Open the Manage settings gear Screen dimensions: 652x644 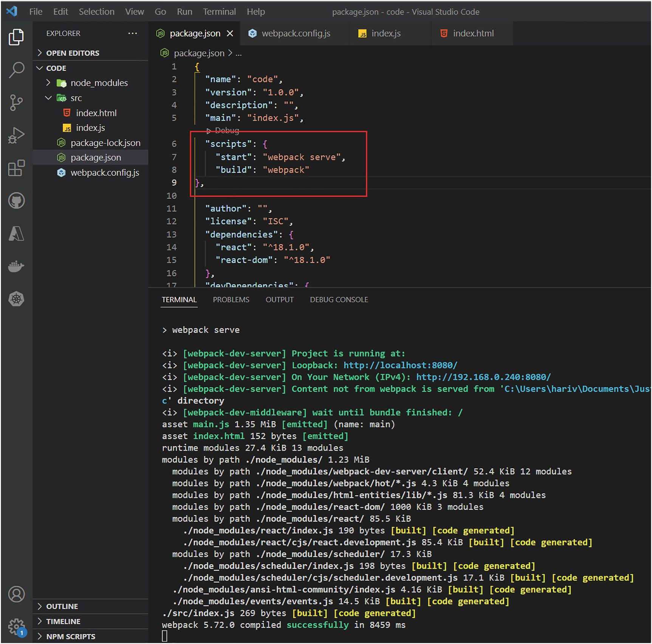coord(16,627)
